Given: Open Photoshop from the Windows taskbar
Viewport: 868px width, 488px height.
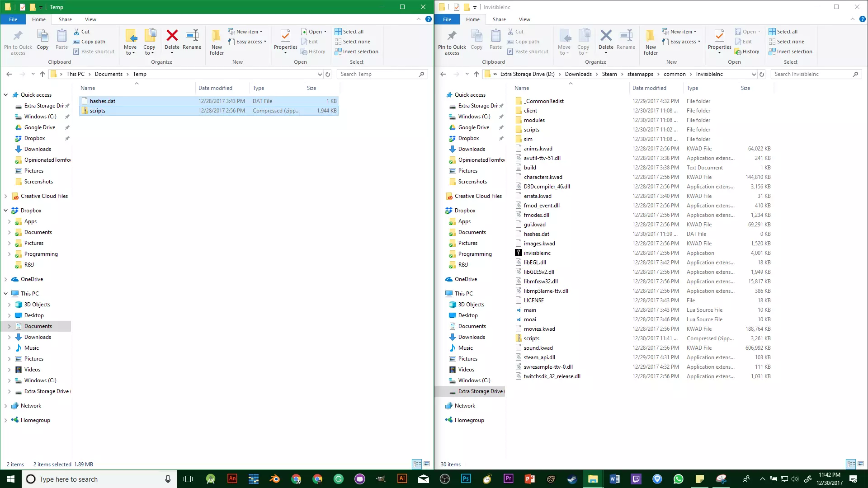Looking at the screenshot, I should coord(466,479).
